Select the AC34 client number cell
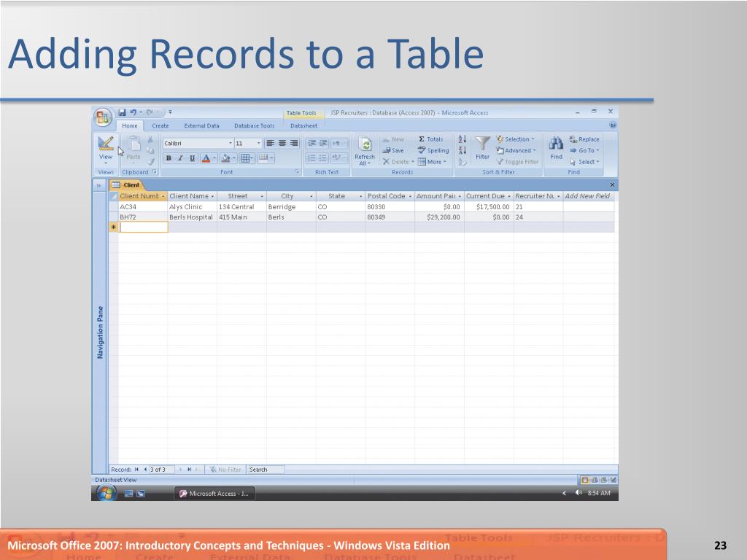The image size is (747, 560). point(143,207)
